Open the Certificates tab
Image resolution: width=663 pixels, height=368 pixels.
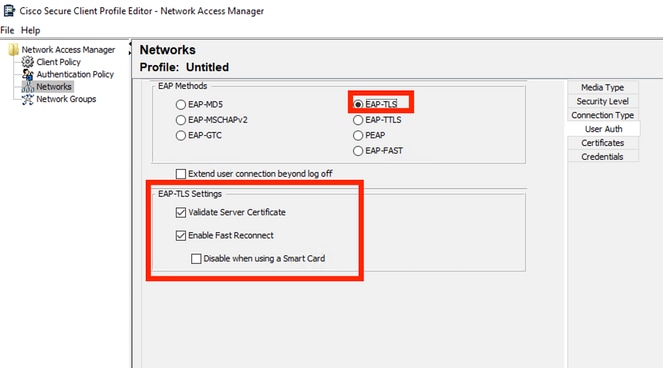[603, 143]
